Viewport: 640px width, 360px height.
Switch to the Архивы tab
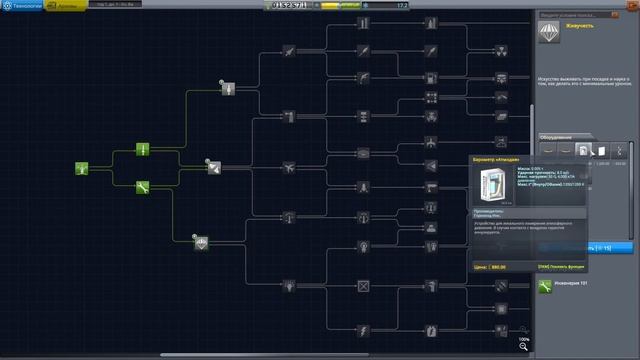[x=66, y=5]
